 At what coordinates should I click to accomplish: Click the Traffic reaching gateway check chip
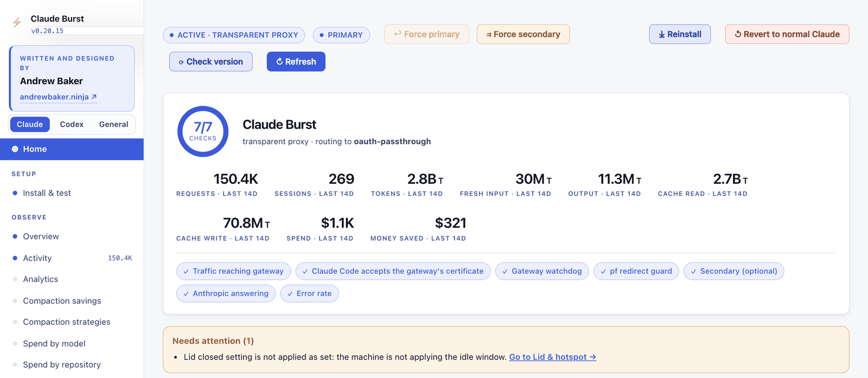pos(233,271)
